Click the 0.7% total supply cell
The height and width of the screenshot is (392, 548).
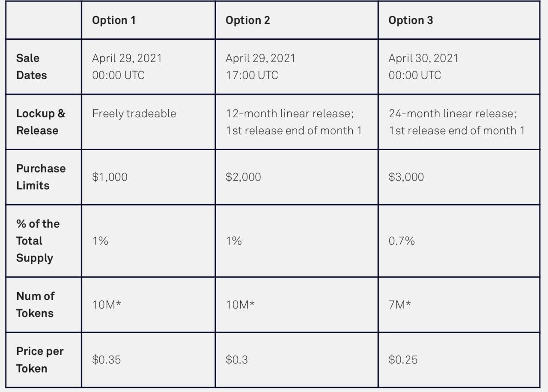point(402,241)
